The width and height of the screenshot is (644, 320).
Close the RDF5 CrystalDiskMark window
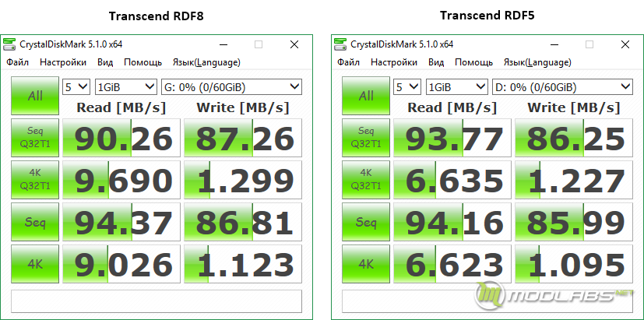point(625,44)
